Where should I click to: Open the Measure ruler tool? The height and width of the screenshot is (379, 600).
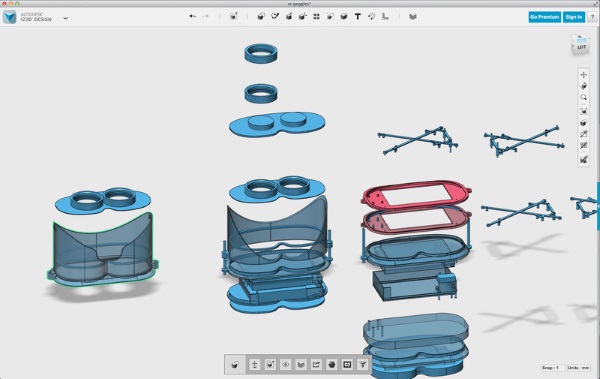coord(385,16)
